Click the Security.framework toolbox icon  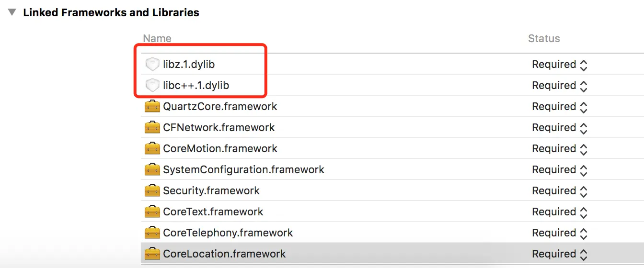pyautogui.click(x=152, y=190)
